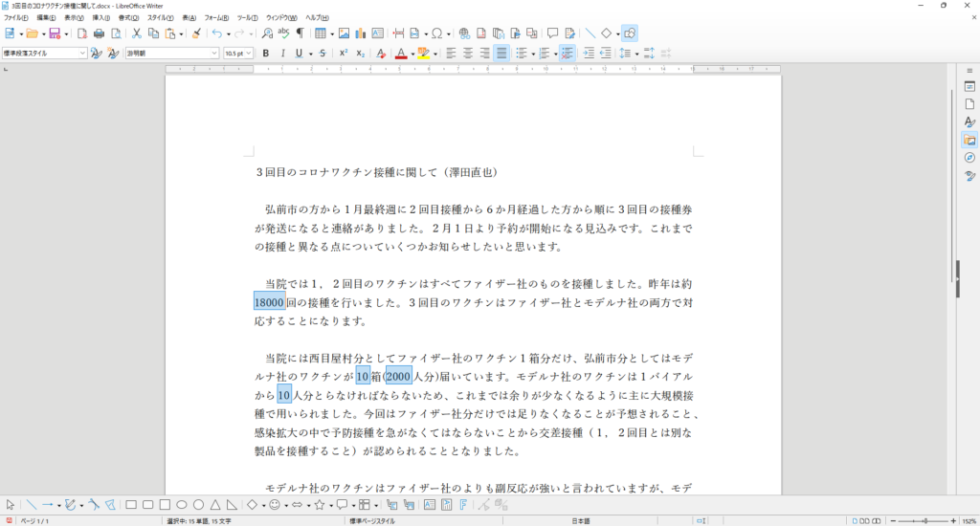
Task: Select the Isosceles triangle drawing tool
Action: (x=215, y=505)
